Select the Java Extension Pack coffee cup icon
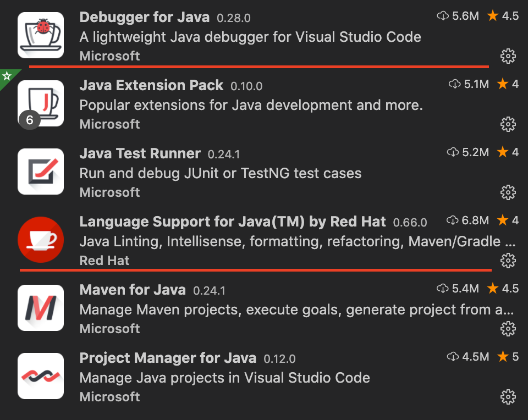528x420 pixels. (x=40, y=103)
